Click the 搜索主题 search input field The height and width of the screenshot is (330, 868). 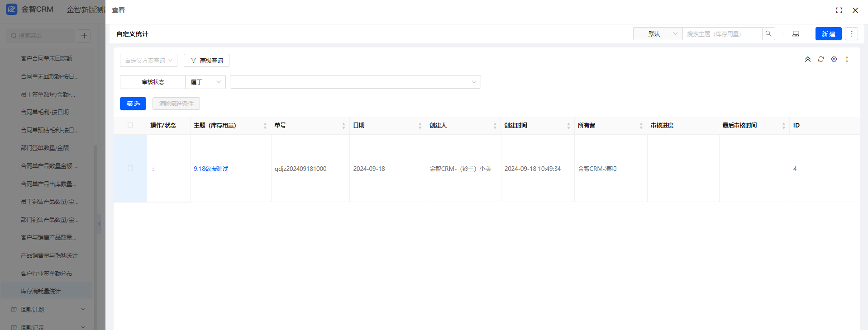(x=721, y=34)
